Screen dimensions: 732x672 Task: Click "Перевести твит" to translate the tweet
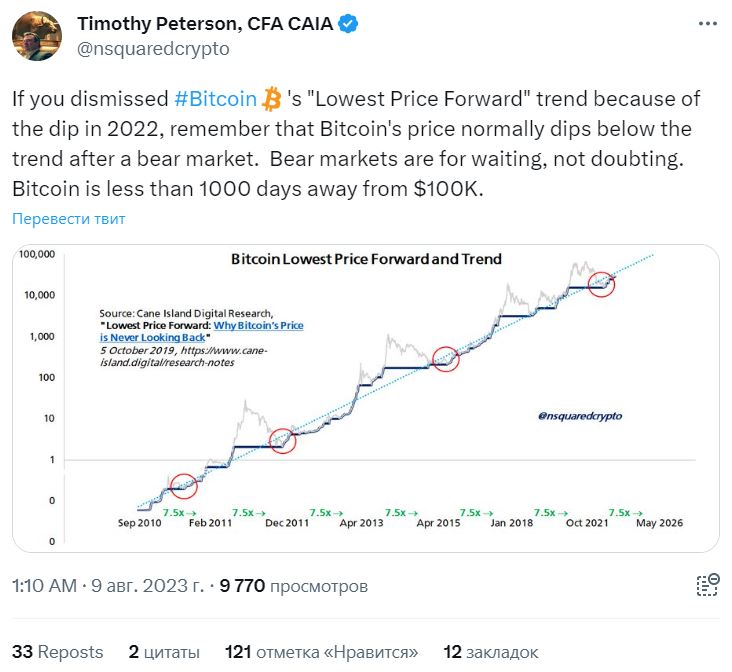point(69,219)
